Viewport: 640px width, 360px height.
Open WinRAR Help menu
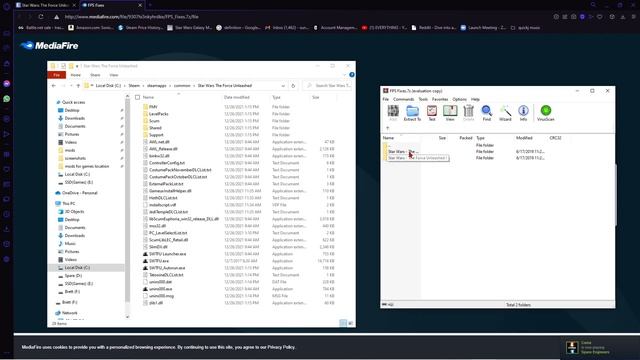(x=475, y=99)
